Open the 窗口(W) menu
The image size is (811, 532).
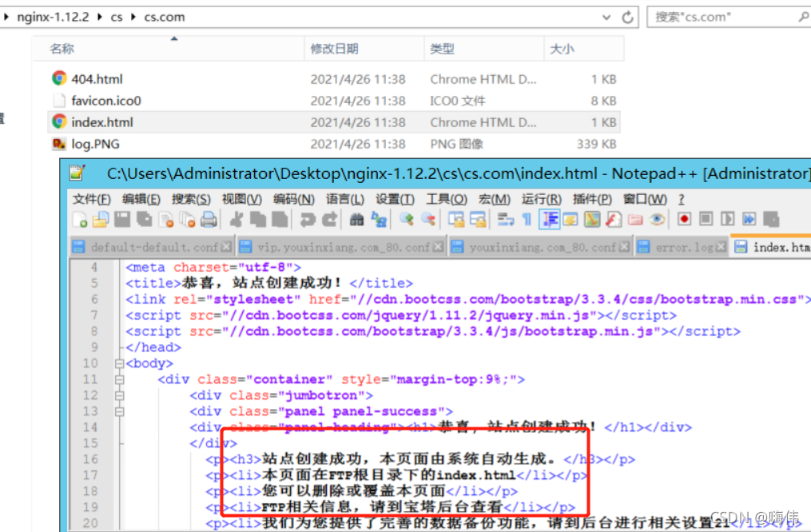pos(645,199)
